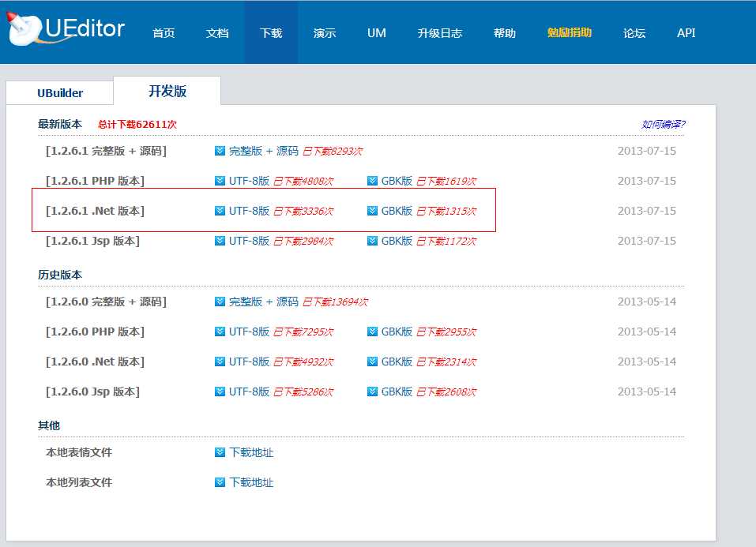Image resolution: width=756 pixels, height=547 pixels.
Task: Open the 升级日志 nav item
Action: tap(440, 33)
